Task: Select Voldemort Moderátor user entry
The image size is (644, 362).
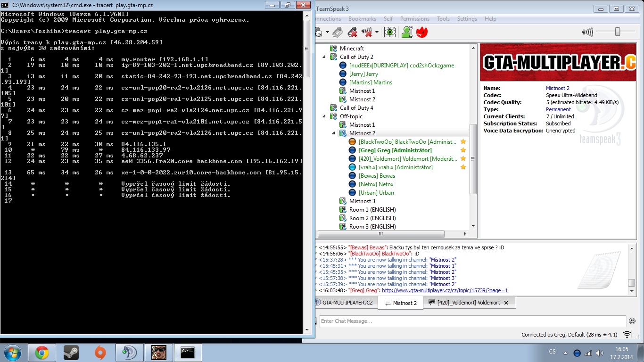Action: pyautogui.click(x=408, y=159)
